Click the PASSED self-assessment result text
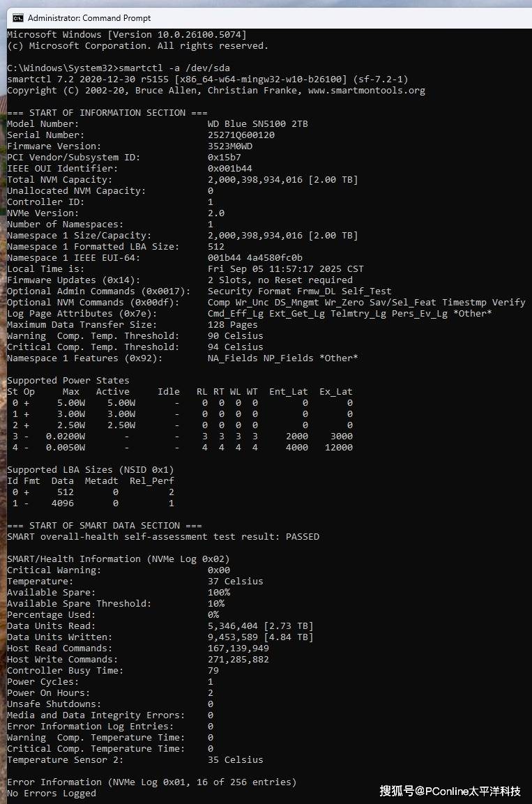 coord(303,536)
